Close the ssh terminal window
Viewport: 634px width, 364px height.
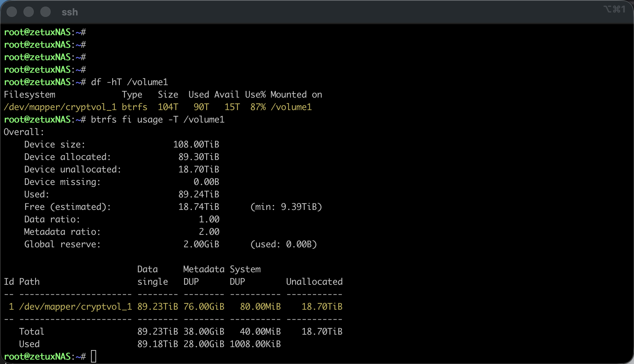click(x=12, y=12)
